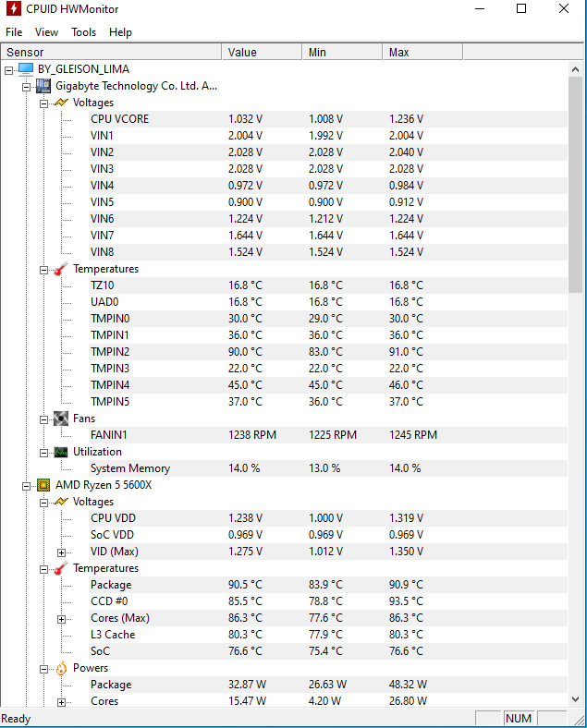
Task: Click the fan icon next to Fans
Action: coord(61,419)
